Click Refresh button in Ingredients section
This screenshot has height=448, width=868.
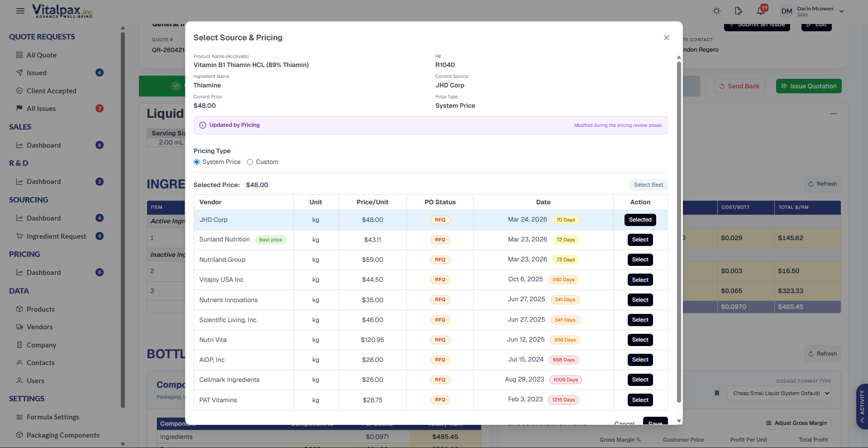[x=822, y=184]
